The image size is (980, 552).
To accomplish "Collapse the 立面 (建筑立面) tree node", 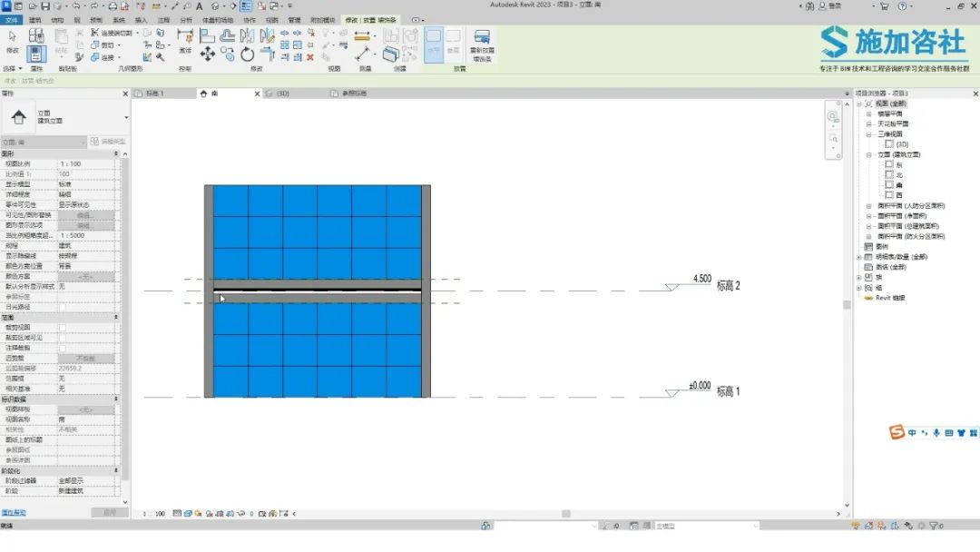I will pyautogui.click(x=868, y=154).
